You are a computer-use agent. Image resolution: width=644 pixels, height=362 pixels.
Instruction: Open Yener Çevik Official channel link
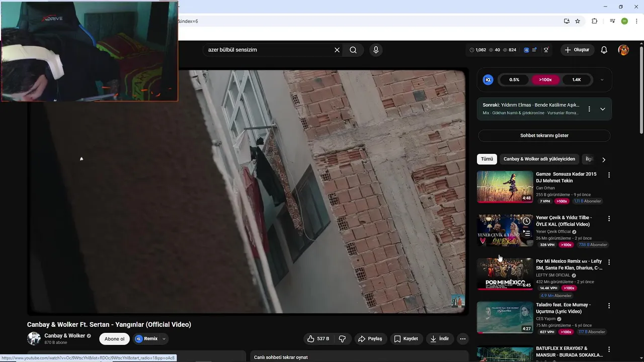553,232
